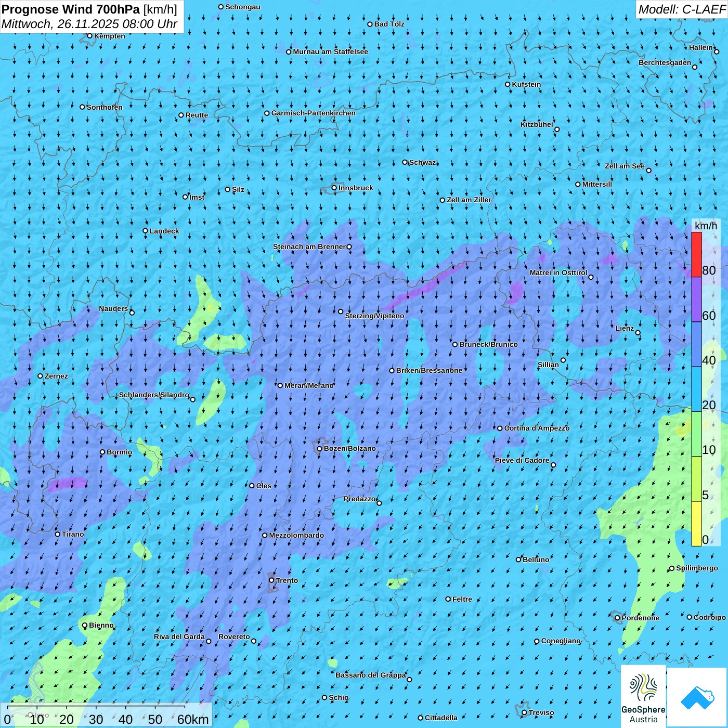Click the Brixen/Bressanone label
The image size is (728, 728).
click(x=429, y=370)
